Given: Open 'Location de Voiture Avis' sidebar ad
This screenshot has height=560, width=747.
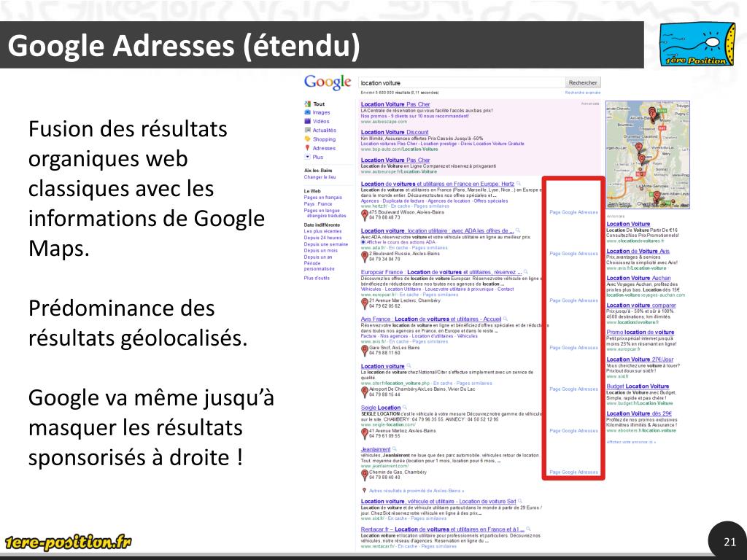Looking at the screenshot, I should (638, 251).
